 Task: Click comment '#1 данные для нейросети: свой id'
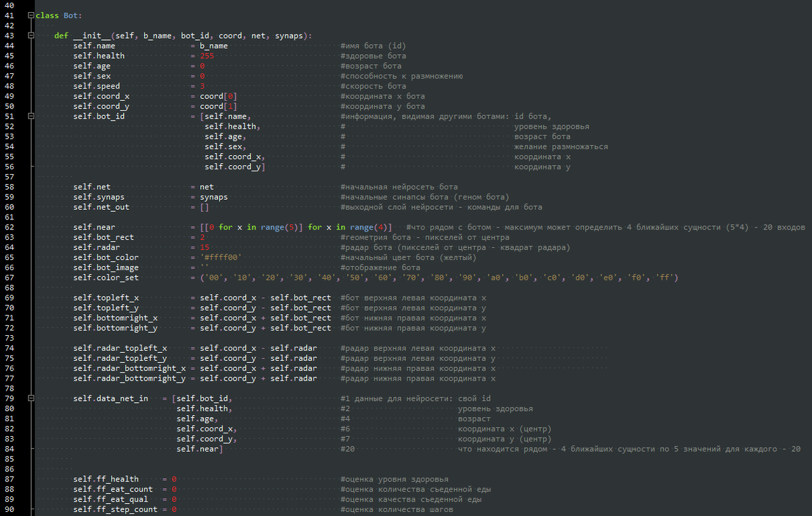pyautogui.click(x=415, y=398)
